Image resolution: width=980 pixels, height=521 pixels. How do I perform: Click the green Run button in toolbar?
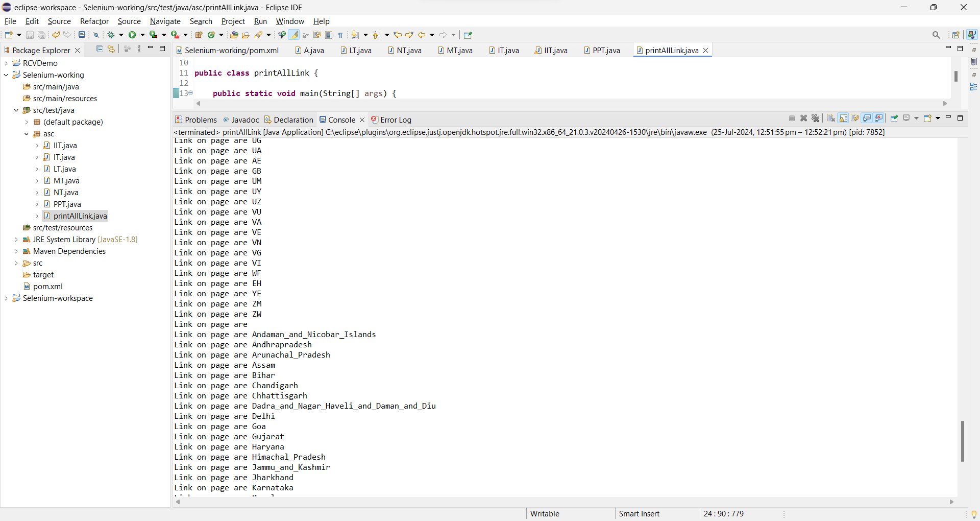pos(132,35)
